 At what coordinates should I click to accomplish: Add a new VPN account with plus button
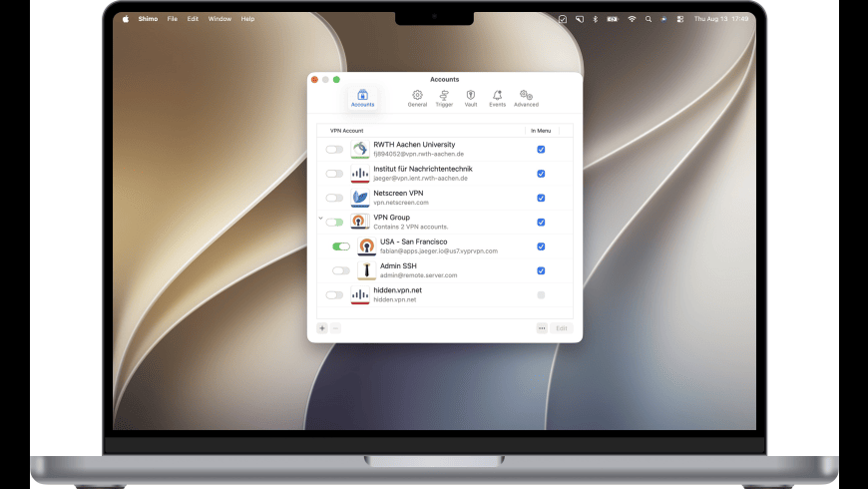[322, 328]
